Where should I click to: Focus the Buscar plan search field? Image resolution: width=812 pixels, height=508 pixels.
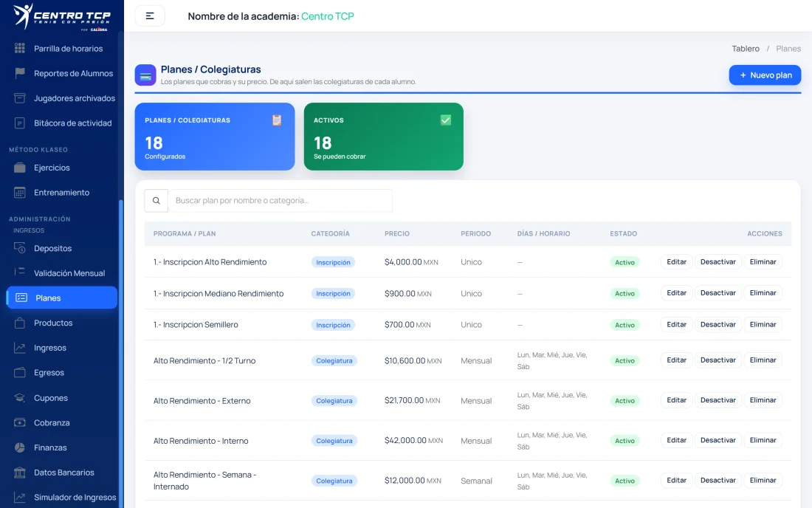[281, 200]
